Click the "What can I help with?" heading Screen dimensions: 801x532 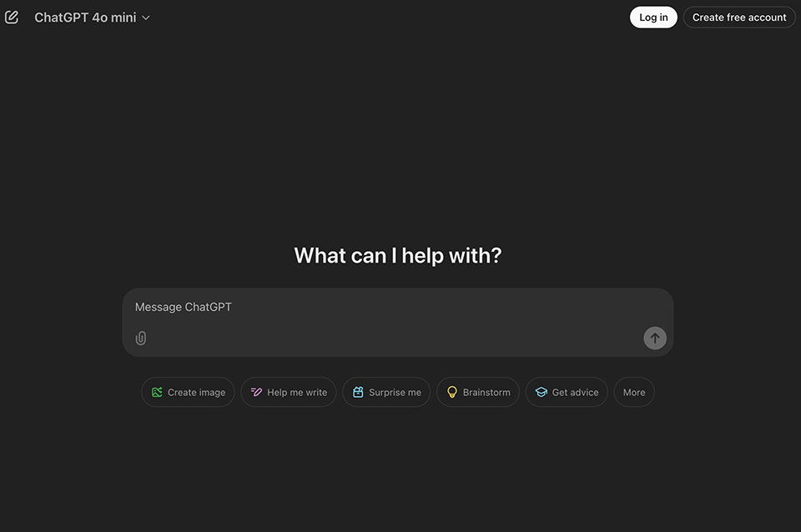pyautogui.click(x=398, y=256)
